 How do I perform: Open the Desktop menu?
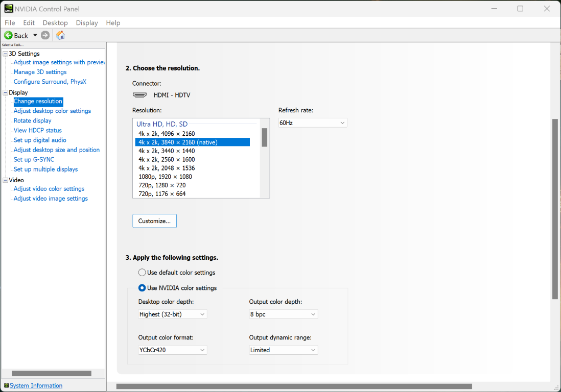pos(55,23)
